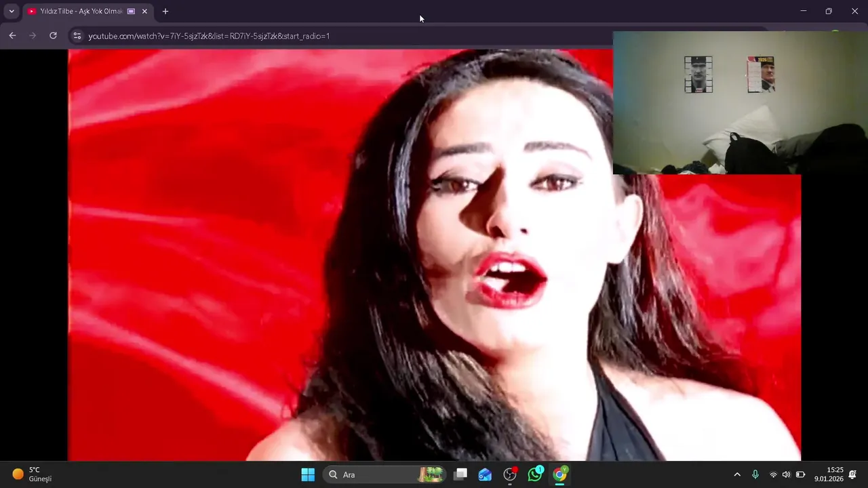Minimize the Chrome window
The width and height of the screenshot is (868, 488).
803,12
